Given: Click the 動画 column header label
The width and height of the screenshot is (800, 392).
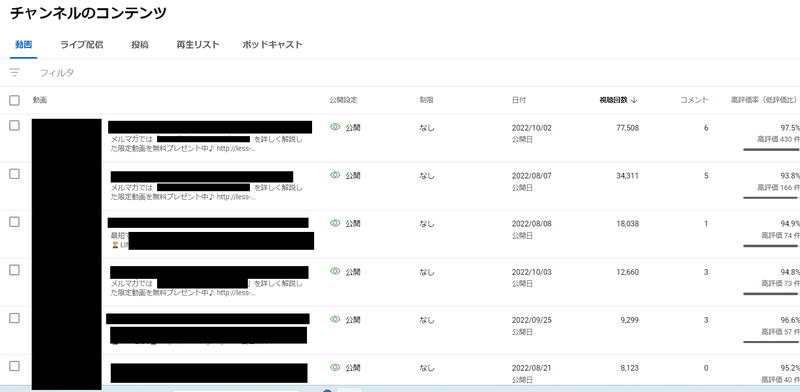Looking at the screenshot, I should [40, 100].
